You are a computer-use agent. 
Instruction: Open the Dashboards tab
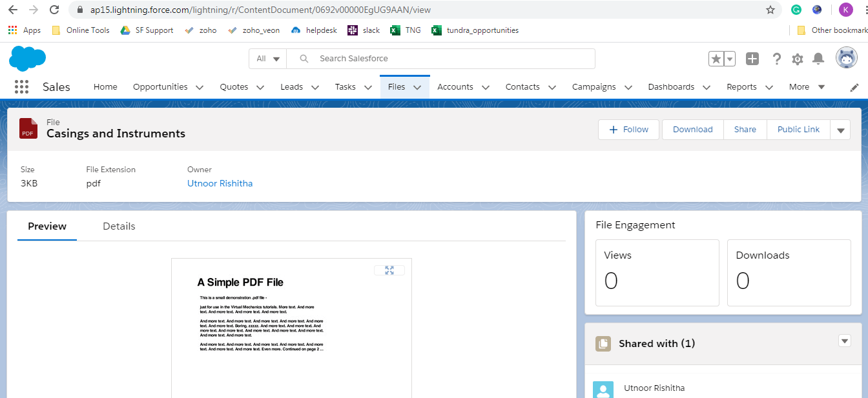[x=672, y=86]
